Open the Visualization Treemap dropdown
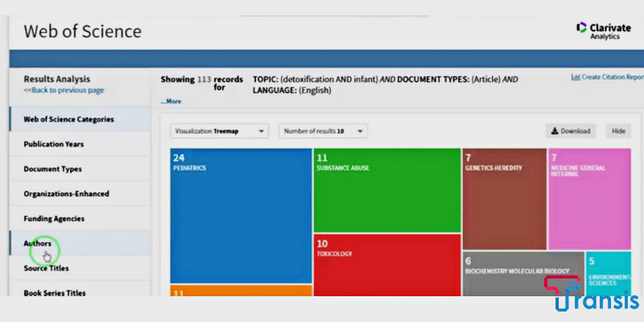The width and height of the screenshot is (644, 322). (220, 130)
